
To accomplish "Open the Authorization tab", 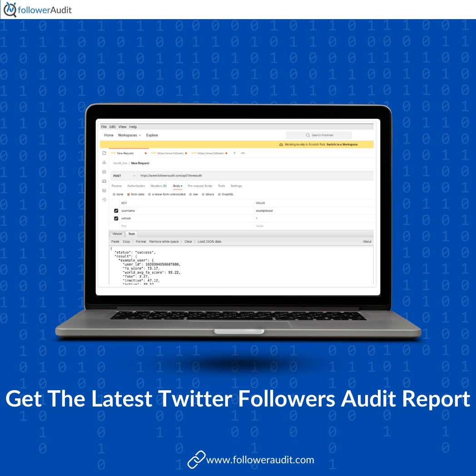I will [x=136, y=186].
